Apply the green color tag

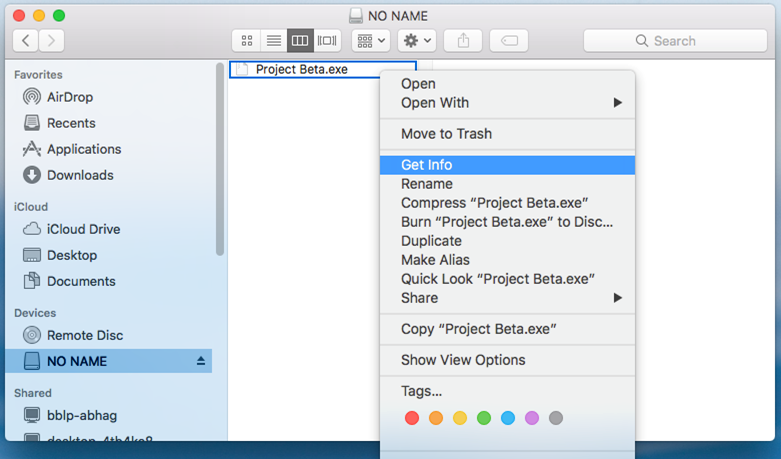(484, 418)
